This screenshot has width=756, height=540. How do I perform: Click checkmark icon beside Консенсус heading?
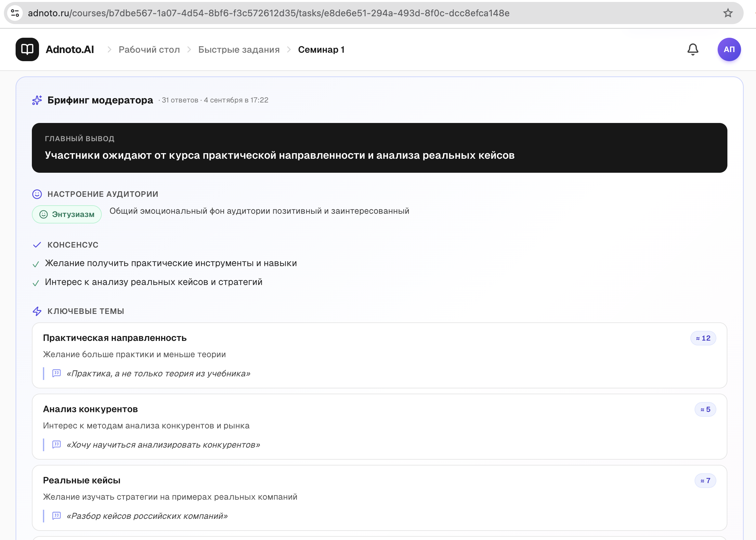[37, 245]
